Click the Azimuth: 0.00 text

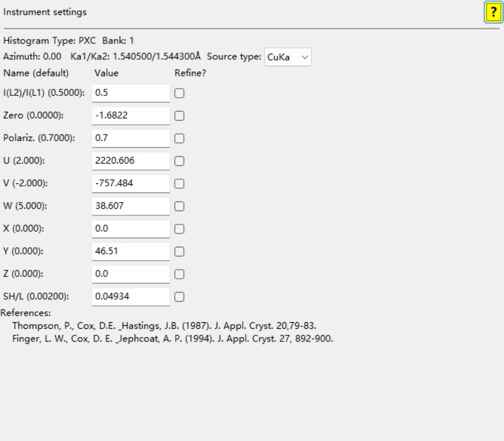pyautogui.click(x=32, y=57)
